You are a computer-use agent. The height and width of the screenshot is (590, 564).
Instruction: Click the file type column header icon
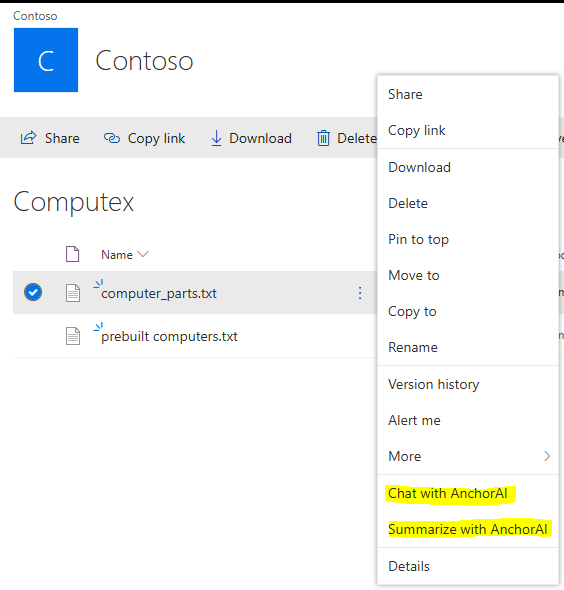(x=72, y=254)
